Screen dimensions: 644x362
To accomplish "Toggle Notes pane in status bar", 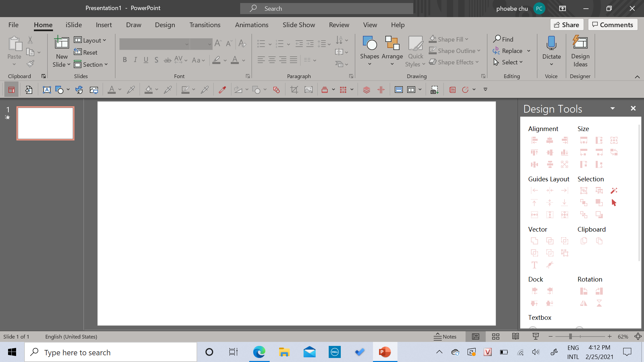I will pos(445,337).
